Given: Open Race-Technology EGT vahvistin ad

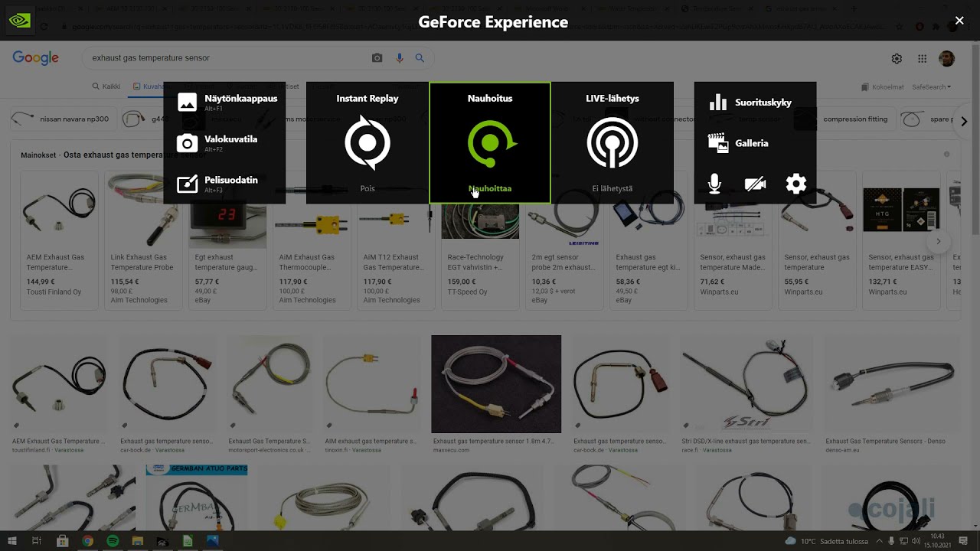Looking at the screenshot, I should click(480, 240).
